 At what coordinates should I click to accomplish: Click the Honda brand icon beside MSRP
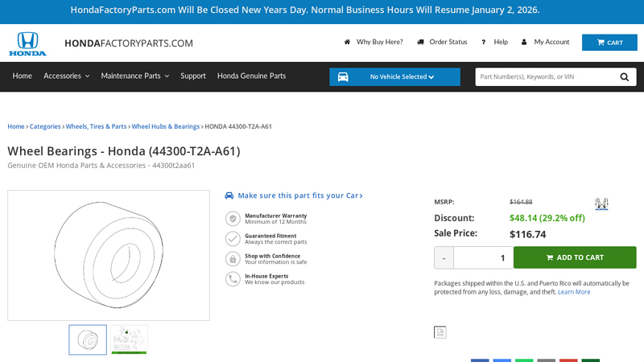[x=601, y=204]
